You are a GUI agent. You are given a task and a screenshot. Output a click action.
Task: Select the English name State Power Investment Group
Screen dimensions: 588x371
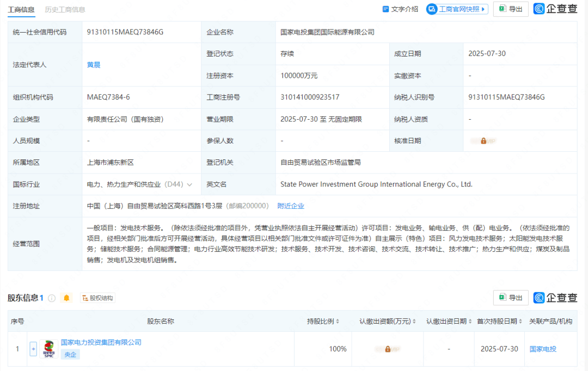(x=377, y=184)
